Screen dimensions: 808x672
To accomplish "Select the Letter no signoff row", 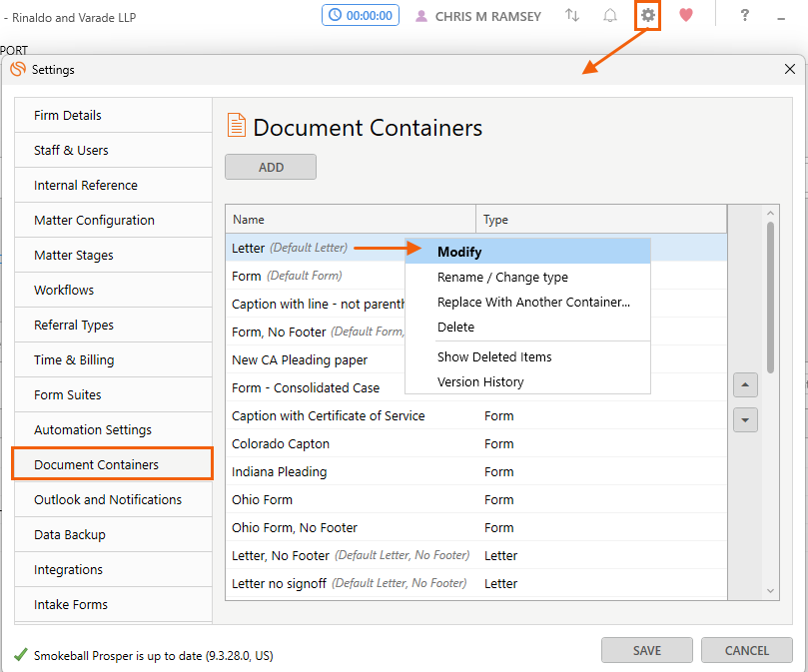I will (476, 583).
